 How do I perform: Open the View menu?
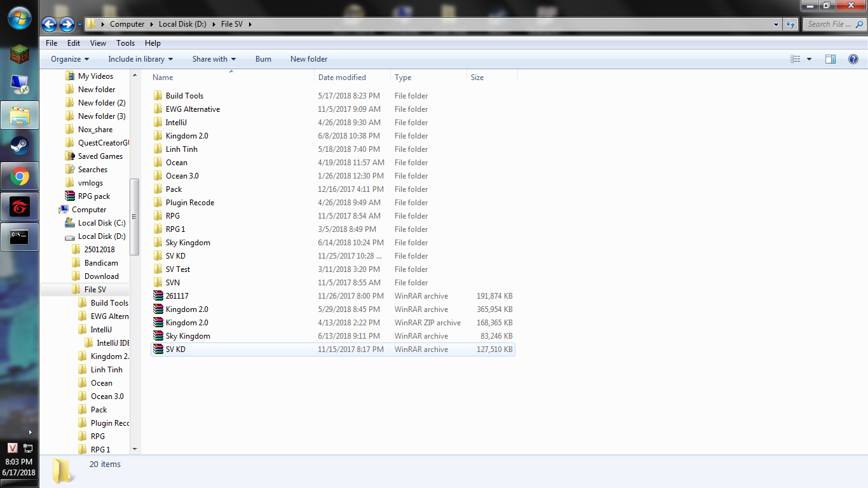(98, 43)
